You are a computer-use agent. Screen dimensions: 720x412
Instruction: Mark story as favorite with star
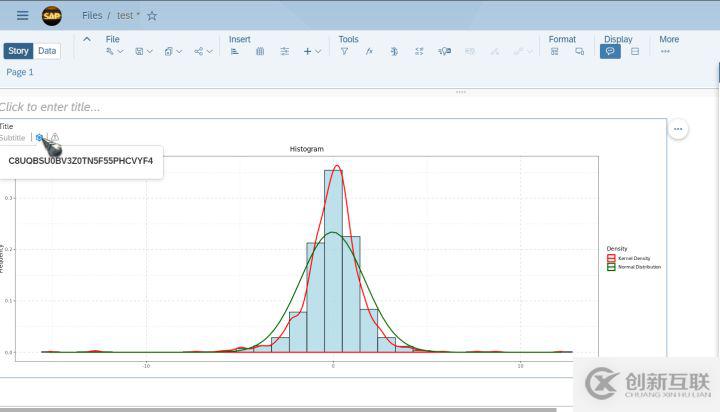click(152, 16)
